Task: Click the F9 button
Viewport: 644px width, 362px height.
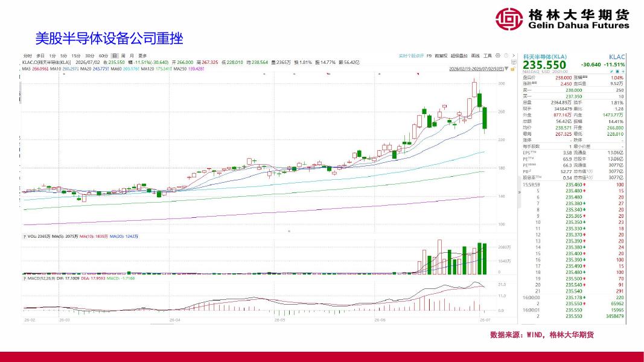Action: 429,56
